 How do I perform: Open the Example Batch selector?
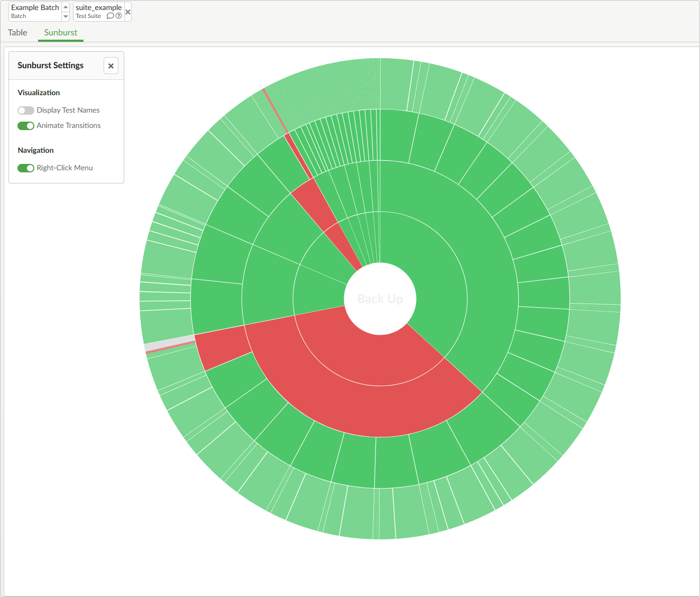pyautogui.click(x=35, y=11)
